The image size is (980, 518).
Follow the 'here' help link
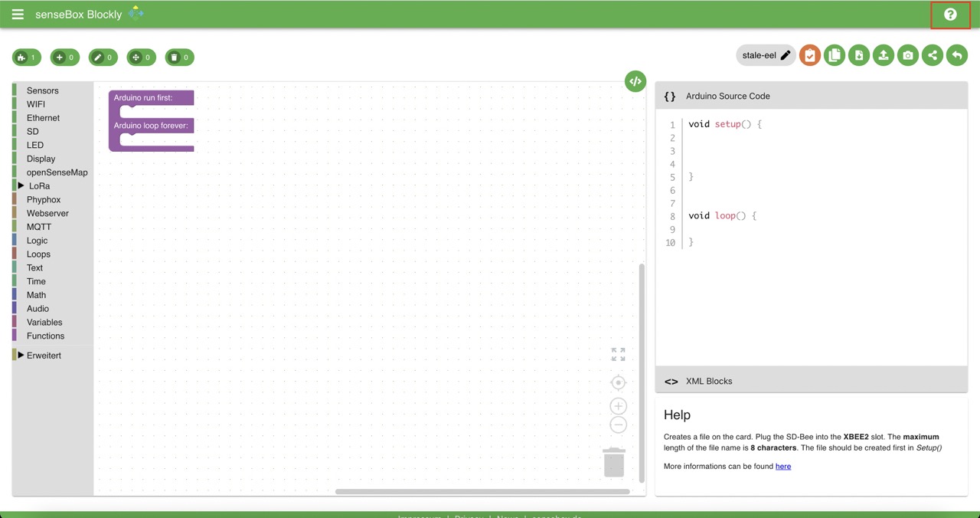[x=782, y=466]
